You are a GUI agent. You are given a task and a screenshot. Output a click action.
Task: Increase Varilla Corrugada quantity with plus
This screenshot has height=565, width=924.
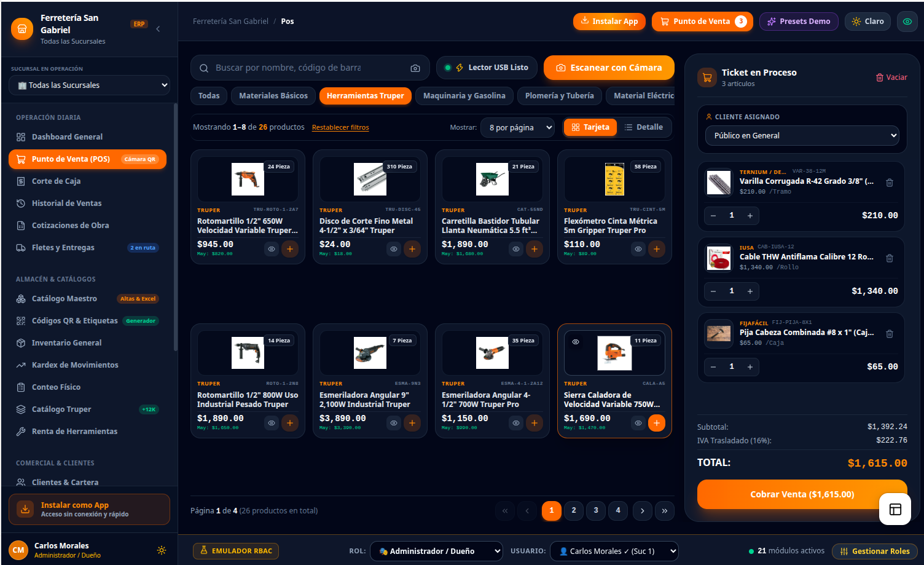pos(750,216)
